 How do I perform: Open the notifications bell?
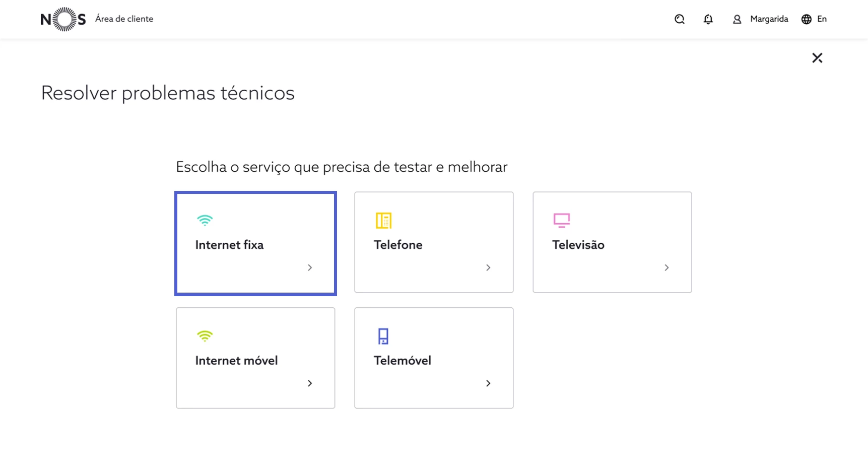coord(708,19)
